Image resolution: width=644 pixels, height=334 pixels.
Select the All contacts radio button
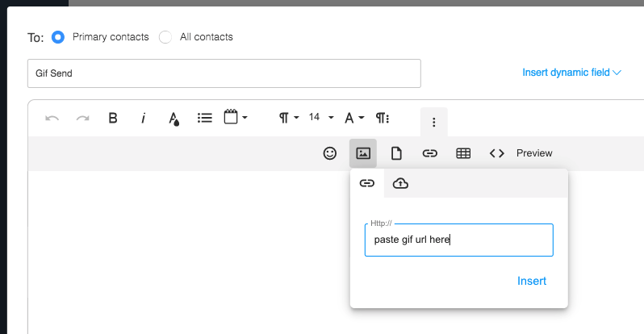[x=165, y=37]
